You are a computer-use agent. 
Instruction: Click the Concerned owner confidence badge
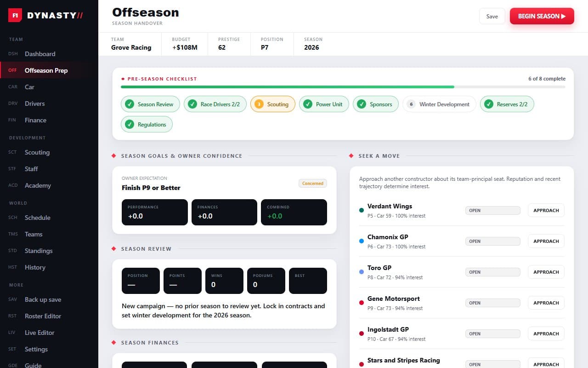(x=313, y=183)
